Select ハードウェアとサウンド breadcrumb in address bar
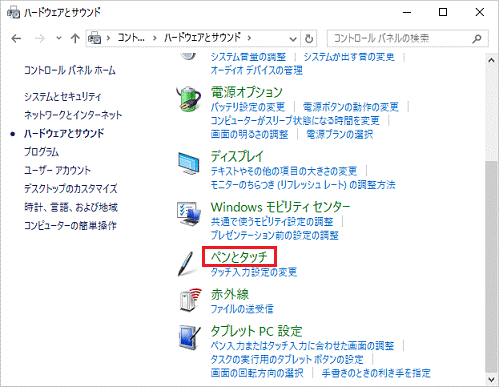The height and width of the screenshot is (387, 499). [x=202, y=38]
